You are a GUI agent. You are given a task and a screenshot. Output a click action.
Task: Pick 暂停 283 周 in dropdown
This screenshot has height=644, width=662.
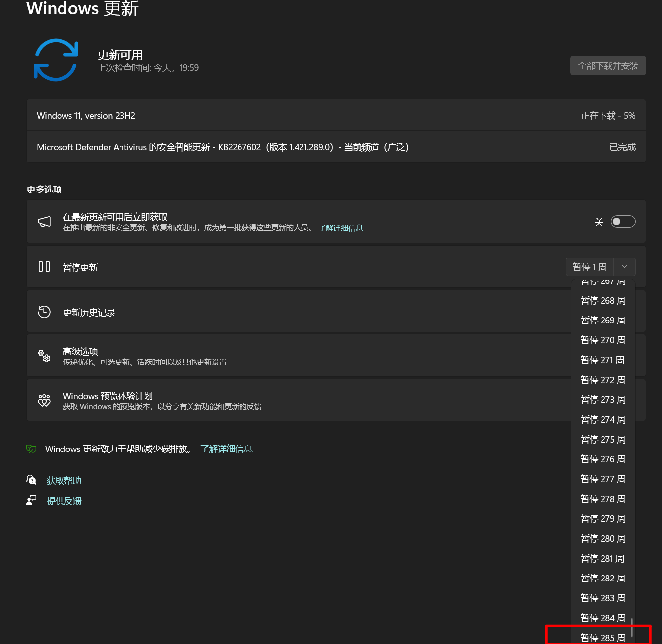[x=603, y=598]
